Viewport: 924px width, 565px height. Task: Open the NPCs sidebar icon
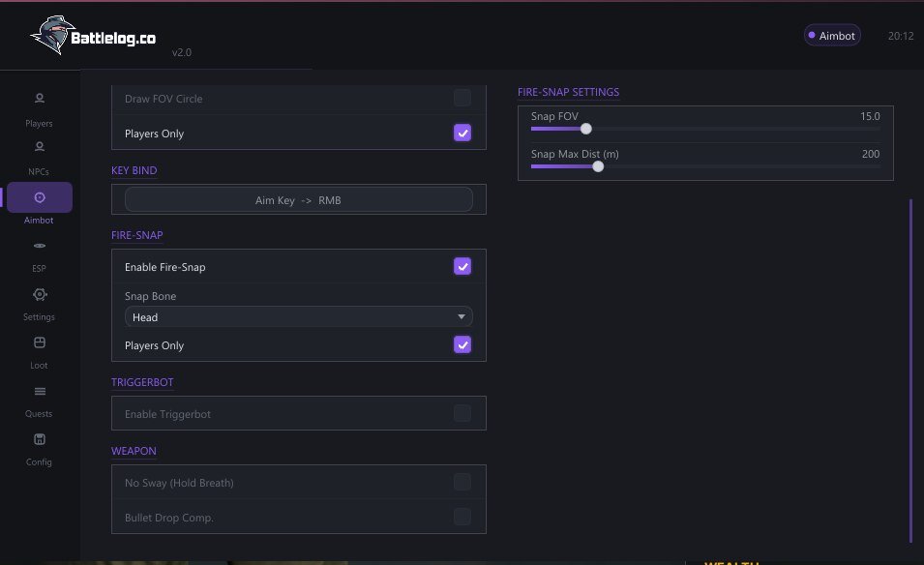tap(40, 146)
